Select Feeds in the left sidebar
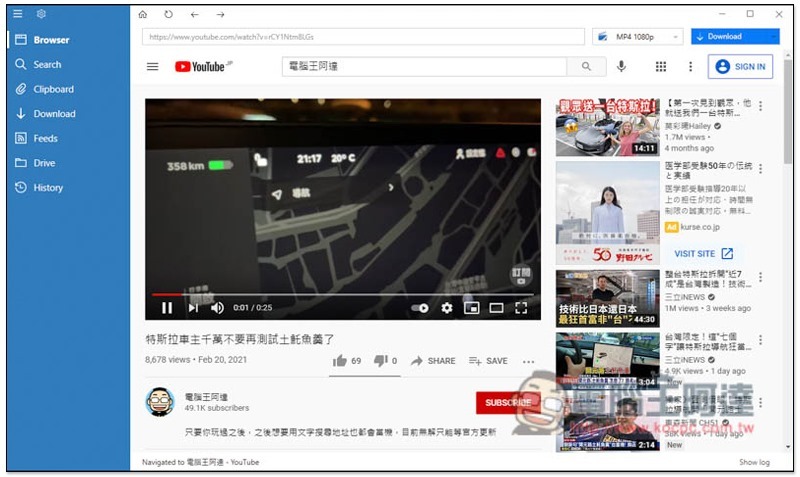This screenshot has width=800, height=477. click(x=45, y=138)
